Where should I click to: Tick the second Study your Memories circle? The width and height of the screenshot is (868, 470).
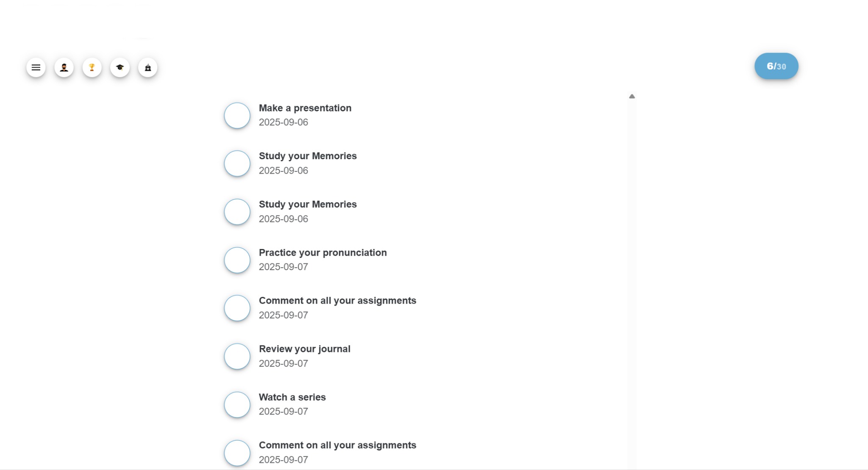point(237,212)
